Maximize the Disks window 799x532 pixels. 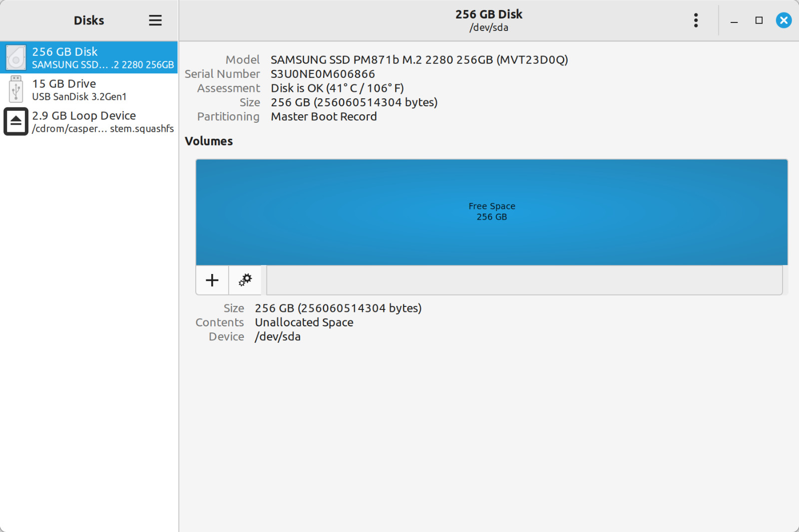(x=759, y=20)
